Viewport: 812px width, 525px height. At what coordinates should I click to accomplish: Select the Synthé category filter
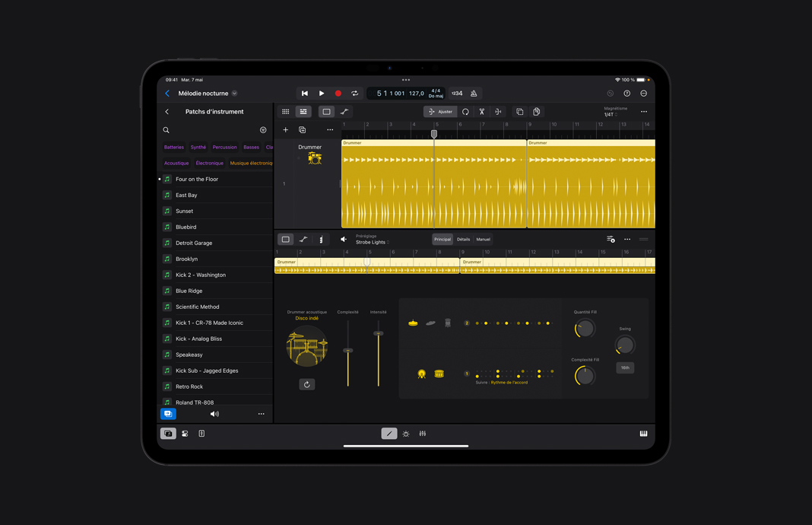[x=198, y=147]
